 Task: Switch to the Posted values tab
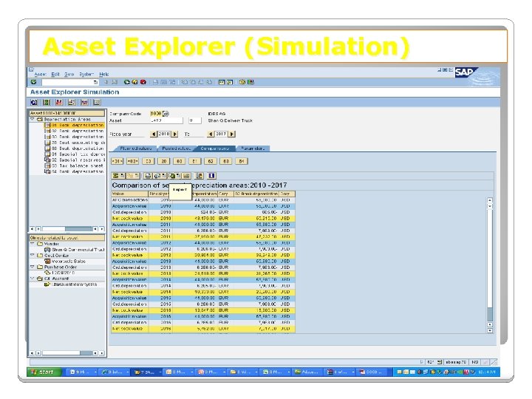click(x=176, y=149)
